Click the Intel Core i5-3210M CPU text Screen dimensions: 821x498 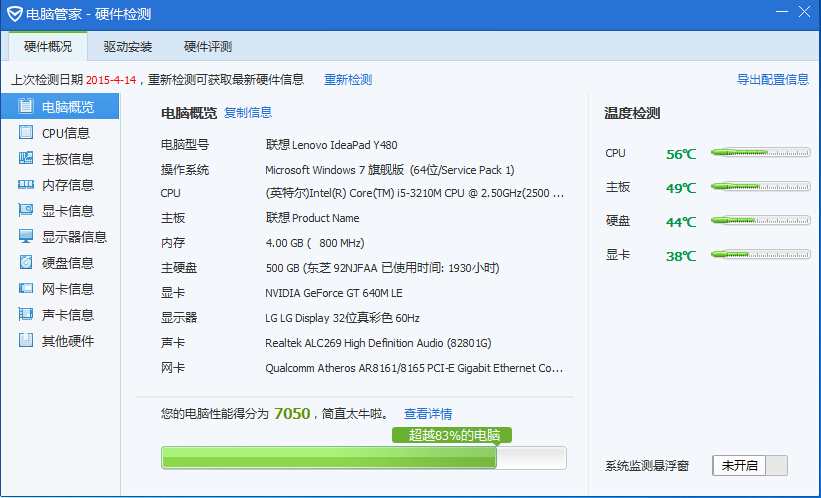click(x=415, y=193)
